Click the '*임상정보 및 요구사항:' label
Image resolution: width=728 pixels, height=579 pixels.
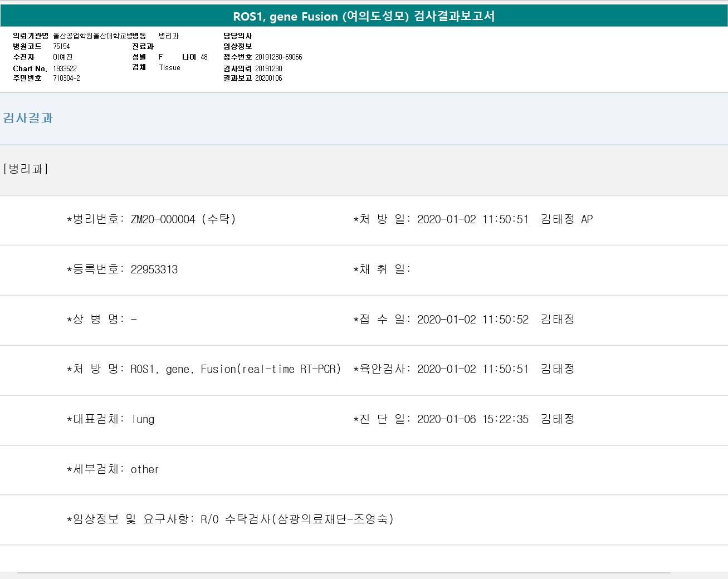131,519
